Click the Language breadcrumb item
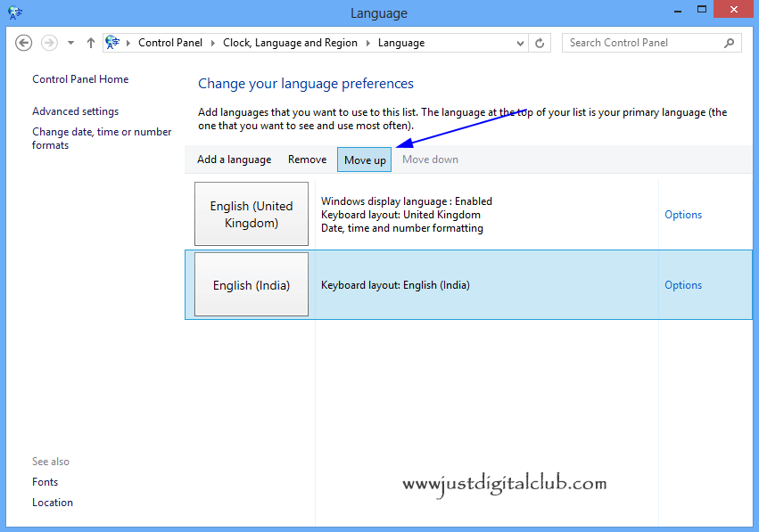This screenshot has width=759, height=532. pyautogui.click(x=401, y=43)
